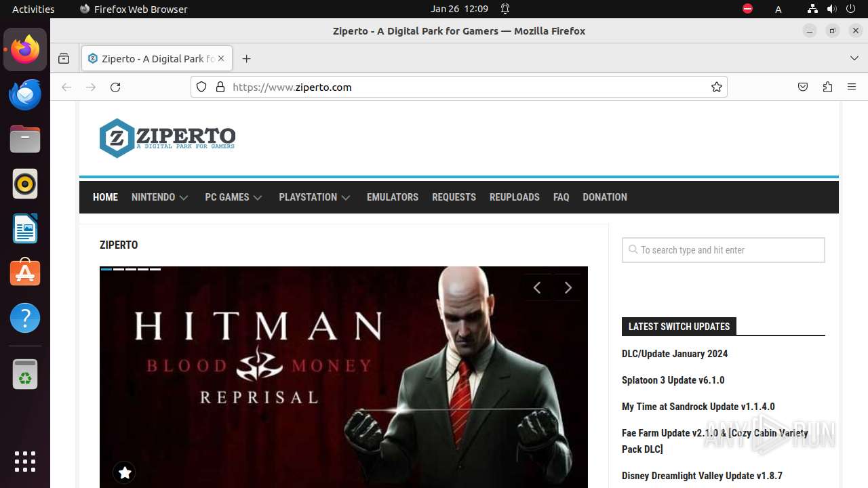
Task: Open the notifications bell
Action: pos(505,9)
